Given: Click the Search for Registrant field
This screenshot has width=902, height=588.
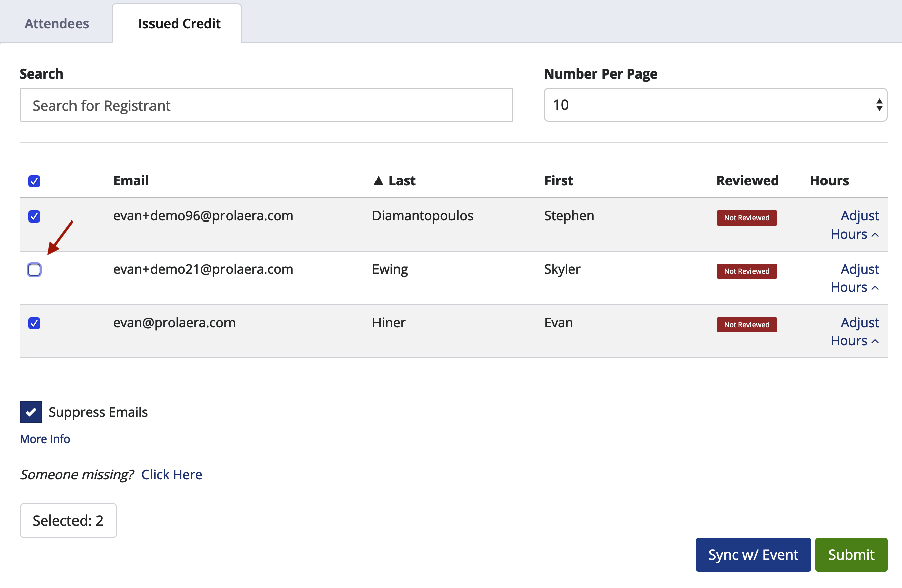Looking at the screenshot, I should (266, 105).
